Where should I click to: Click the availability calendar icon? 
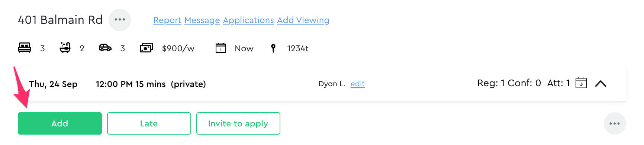221,48
